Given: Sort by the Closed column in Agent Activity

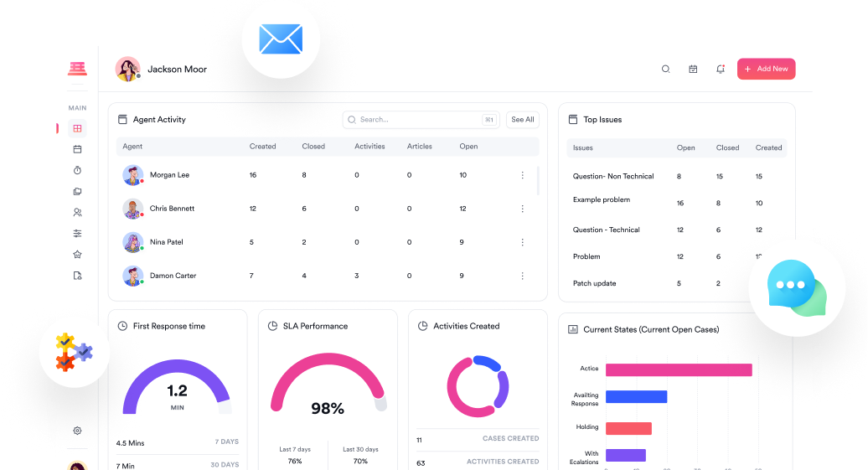Looking at the screenshot, I should click(313, 147).
